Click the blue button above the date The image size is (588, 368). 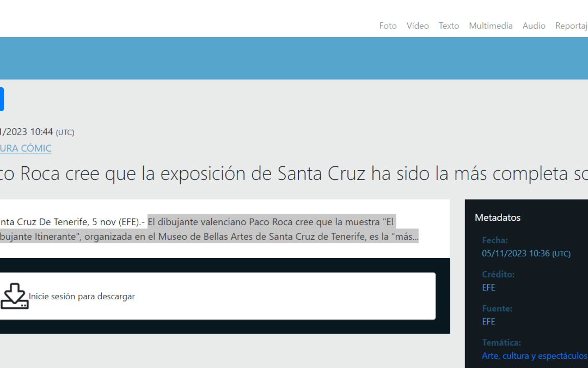(x=2, y=99)
